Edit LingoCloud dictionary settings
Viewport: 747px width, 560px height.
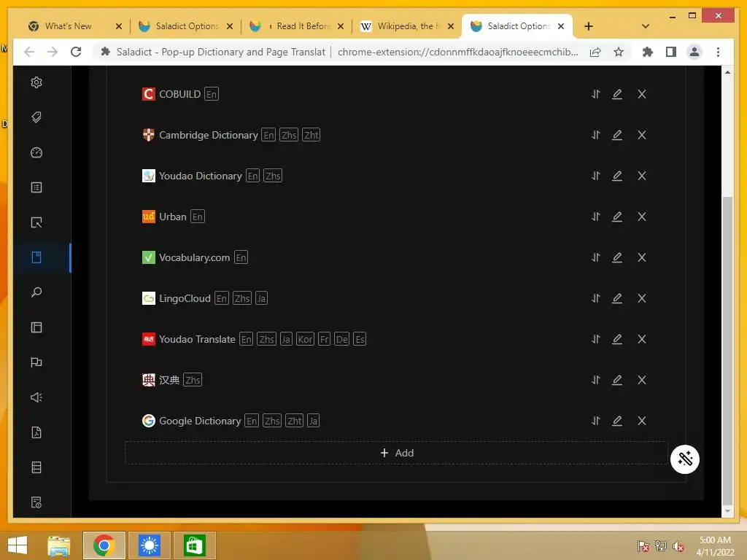point(617,298)
